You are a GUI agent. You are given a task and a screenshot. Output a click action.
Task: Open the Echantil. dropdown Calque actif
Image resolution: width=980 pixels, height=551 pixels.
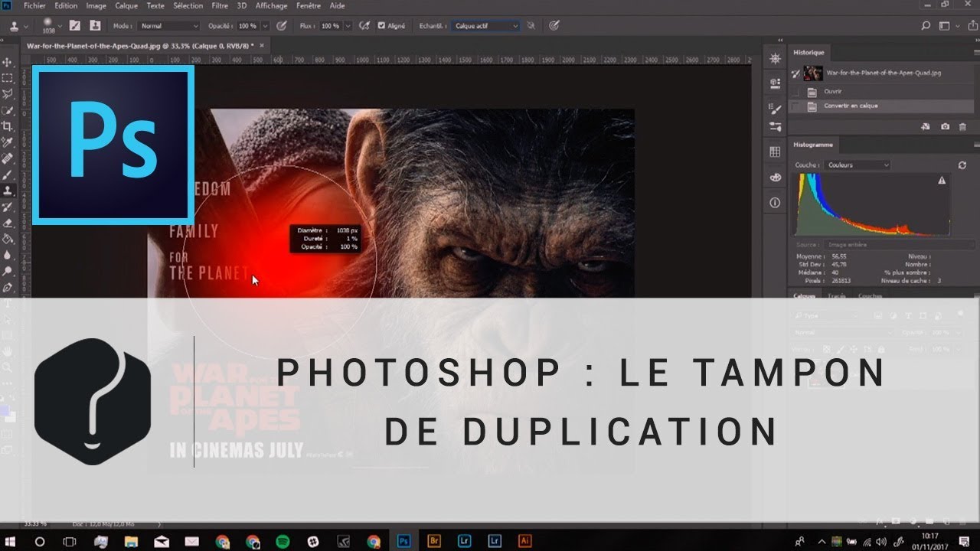[x=485, y=26]
